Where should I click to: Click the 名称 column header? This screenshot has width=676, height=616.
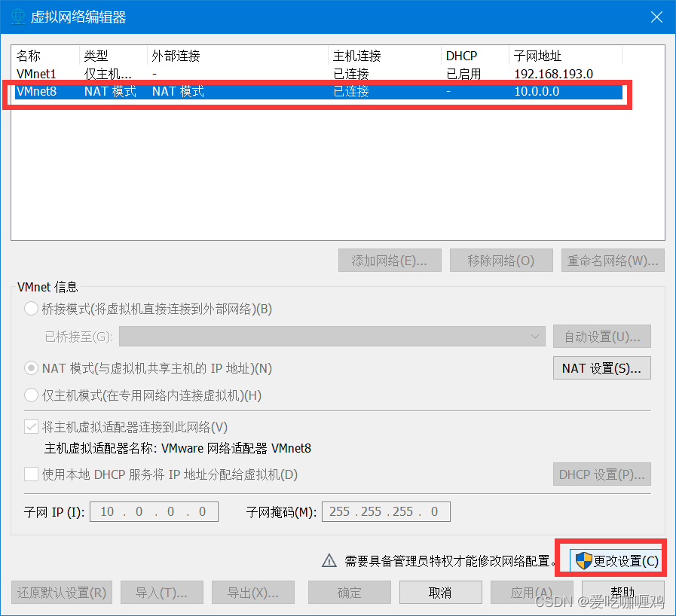(x=45, y=56)
